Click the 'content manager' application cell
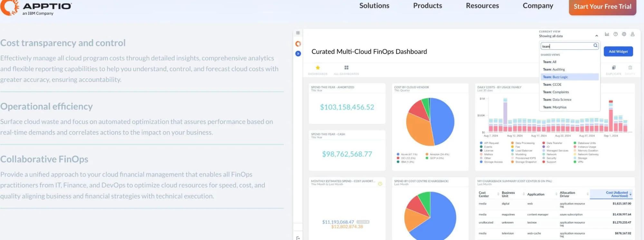Viewport: 644px width, 240px height. pos(538,215)
